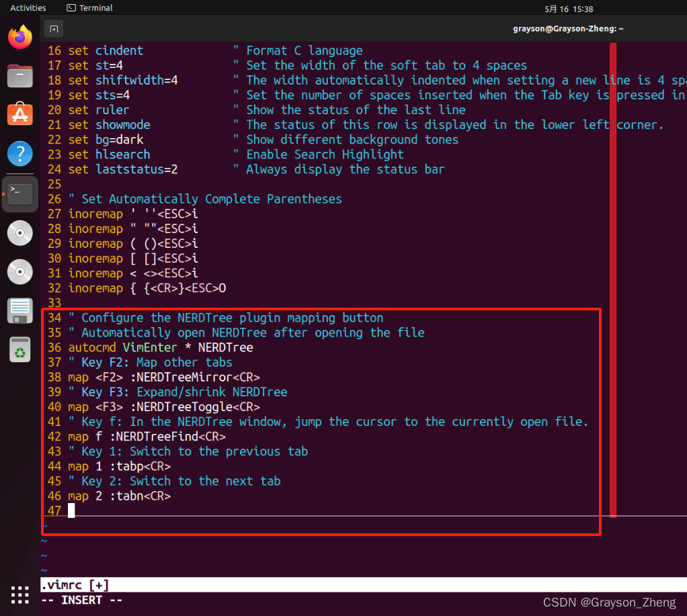Click 'Set Automatically Complete Parentheses' comment

212,200
